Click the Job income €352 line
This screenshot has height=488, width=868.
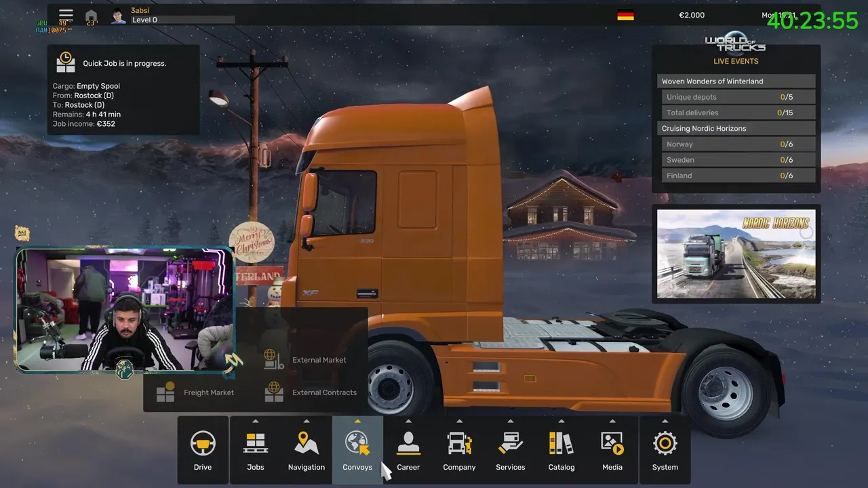[84, 124]
